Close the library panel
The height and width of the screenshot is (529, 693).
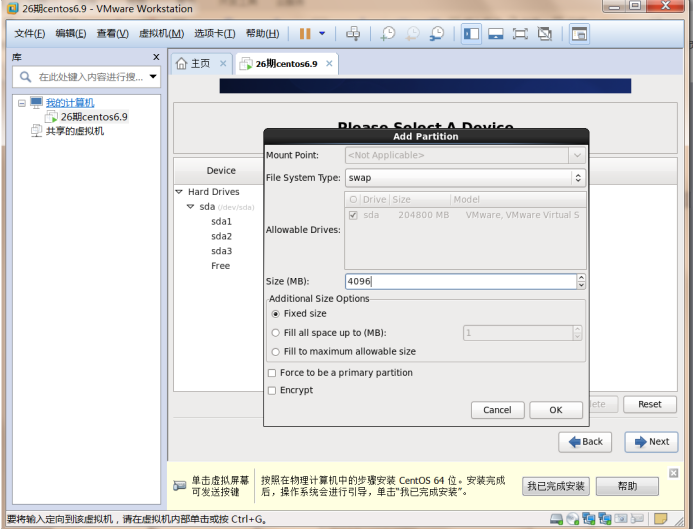coord(156,57)
